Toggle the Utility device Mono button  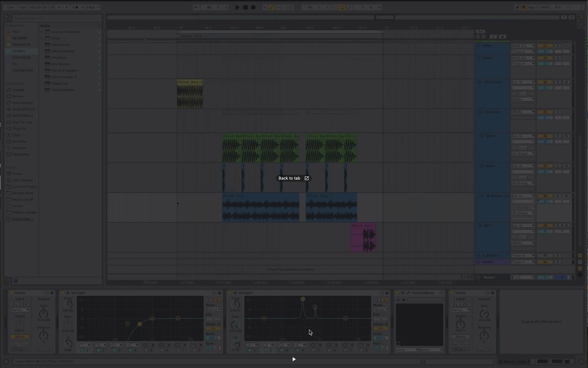pos(20,337)
